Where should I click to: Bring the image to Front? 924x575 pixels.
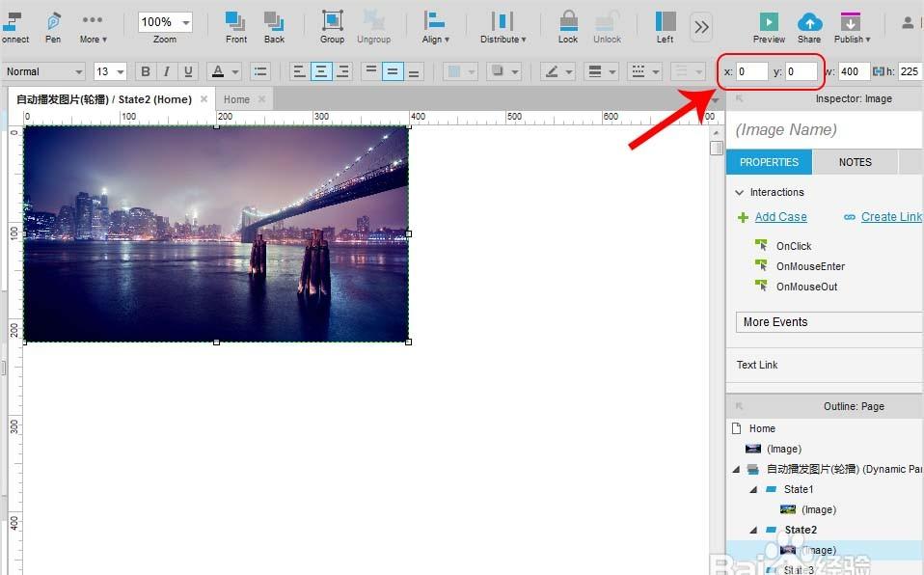236,26
